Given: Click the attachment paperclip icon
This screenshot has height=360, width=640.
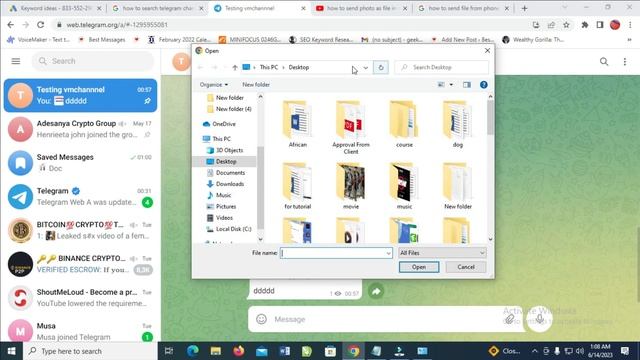Looking at the screenshot, I should (x=509, y=319).
